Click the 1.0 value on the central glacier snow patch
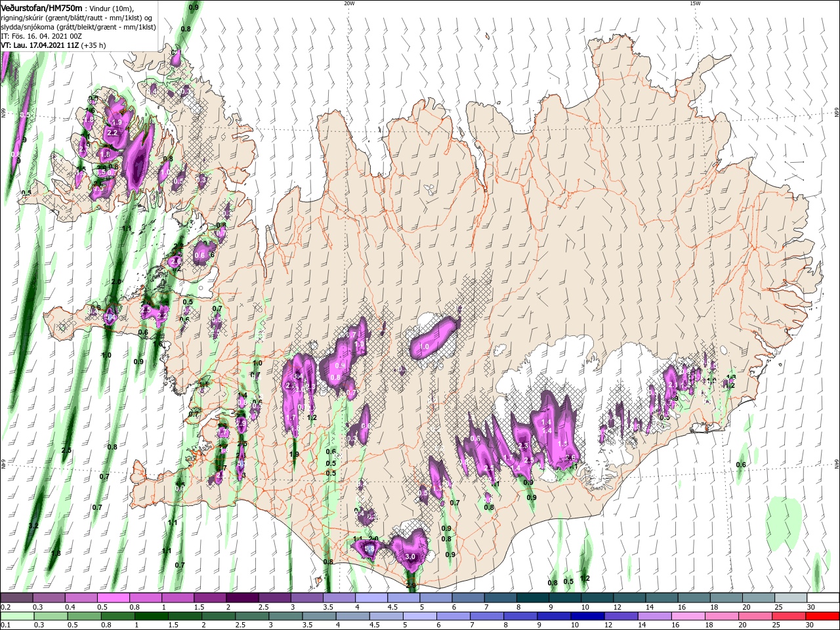840x630 pixels. (x=424, y=346)
